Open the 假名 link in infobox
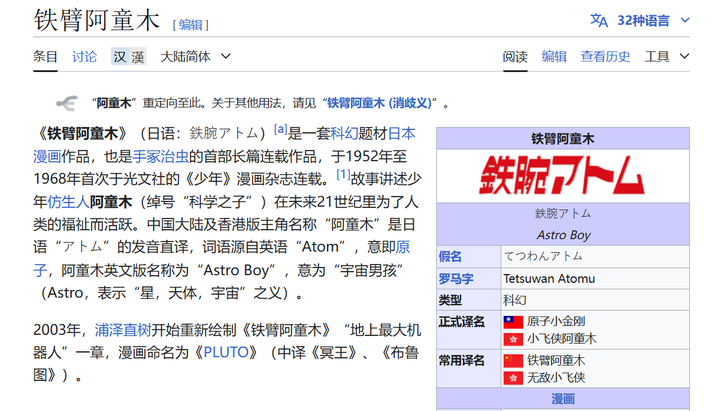 coord(450,256)
